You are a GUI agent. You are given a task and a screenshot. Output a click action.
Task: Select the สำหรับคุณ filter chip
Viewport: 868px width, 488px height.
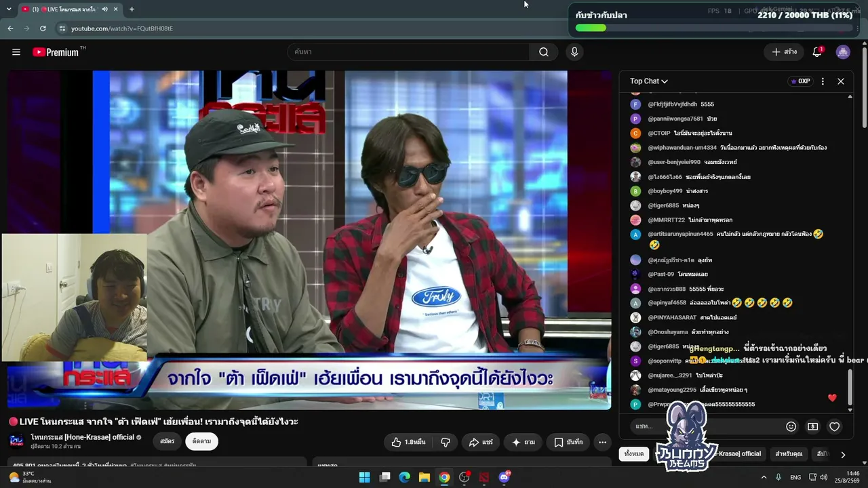789,454
